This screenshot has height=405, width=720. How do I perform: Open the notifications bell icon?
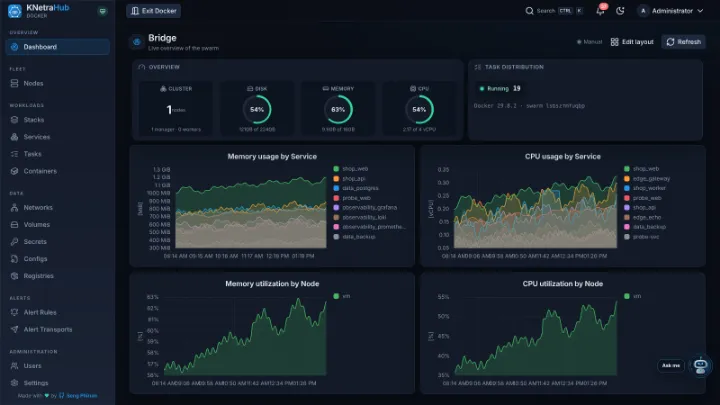pos(600,11)
